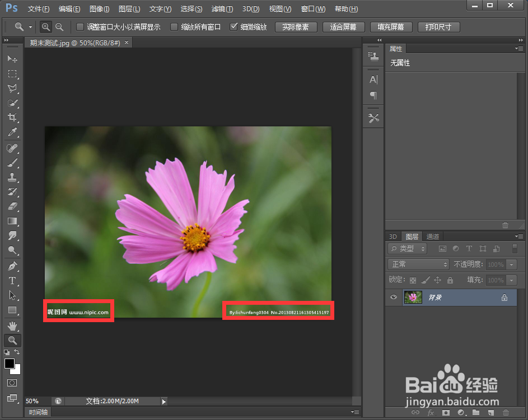Switch to the 3D panel tab
The width and height of the screenshot is (528, 420).
coord(393,237)
